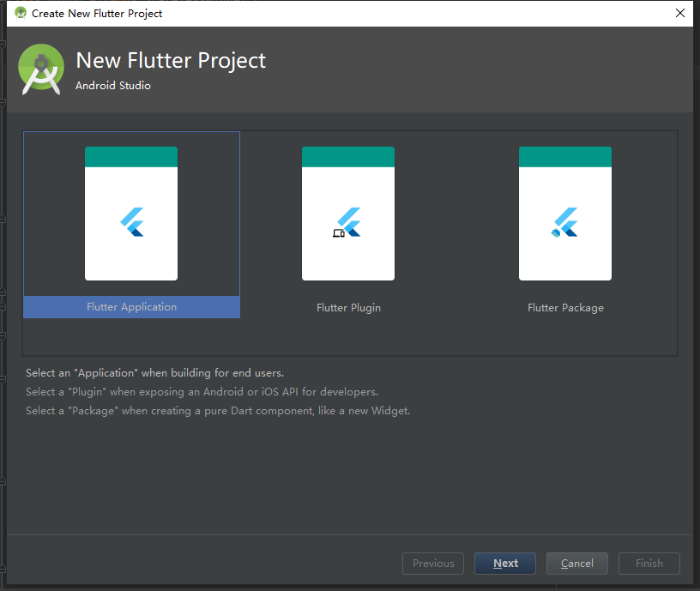Click the Android Studio subtitle text

click(x=113, y=85)
